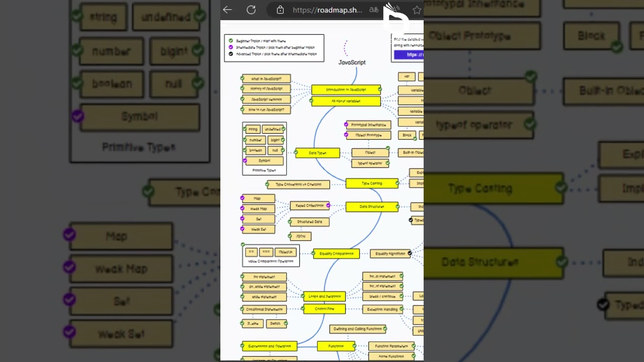644x362 pixels.
Task: Open the 'Switch' topic box
Action: coord(276,324)
